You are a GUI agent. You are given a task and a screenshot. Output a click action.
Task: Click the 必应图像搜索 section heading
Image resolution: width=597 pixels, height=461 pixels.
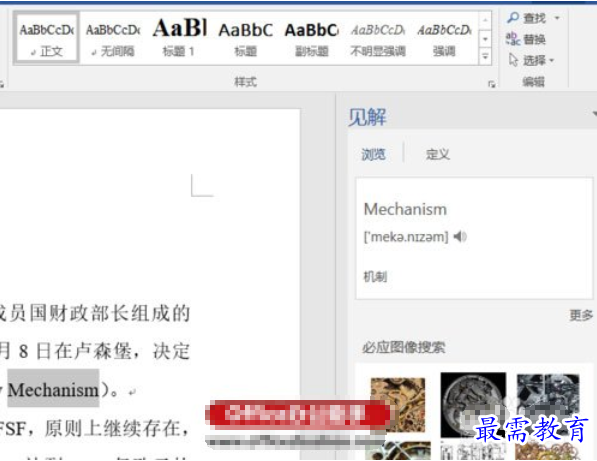pyautogui.click(x=404, y=347)
